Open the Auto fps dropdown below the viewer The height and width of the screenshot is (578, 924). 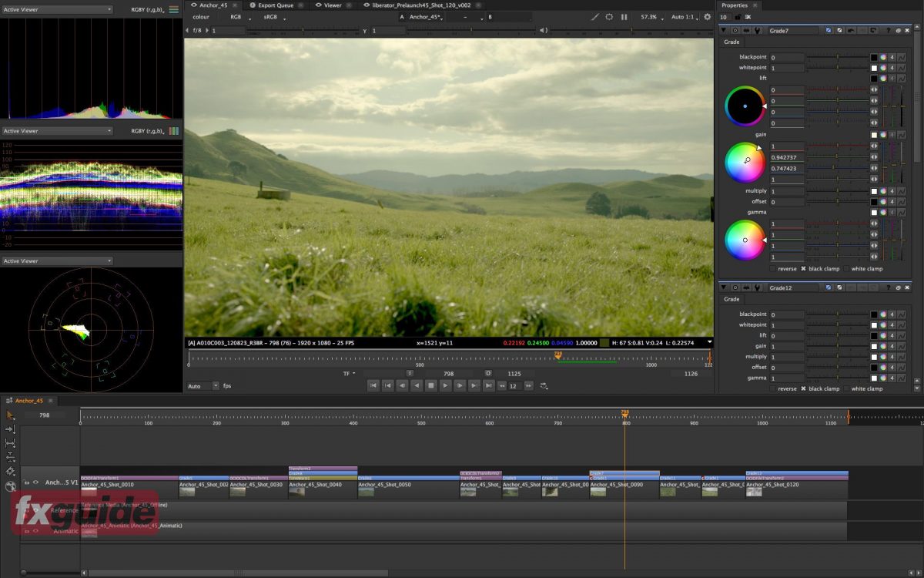[203, 385]
